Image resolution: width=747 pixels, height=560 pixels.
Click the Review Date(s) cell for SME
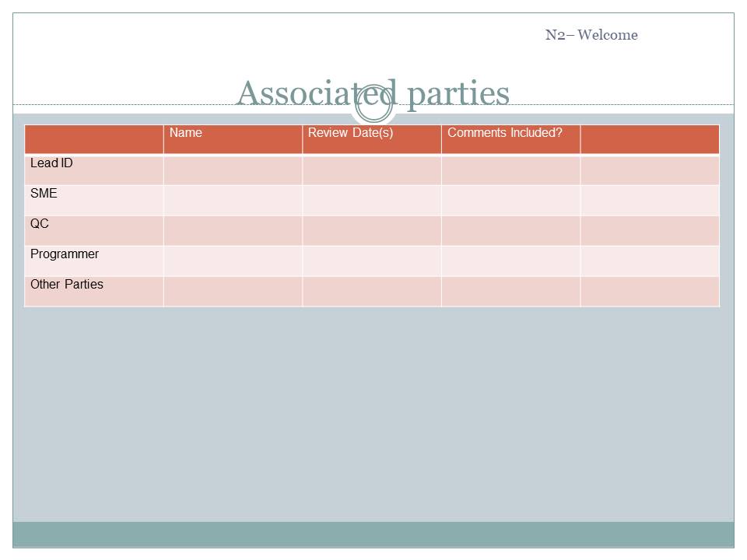(x=371, y=200)
